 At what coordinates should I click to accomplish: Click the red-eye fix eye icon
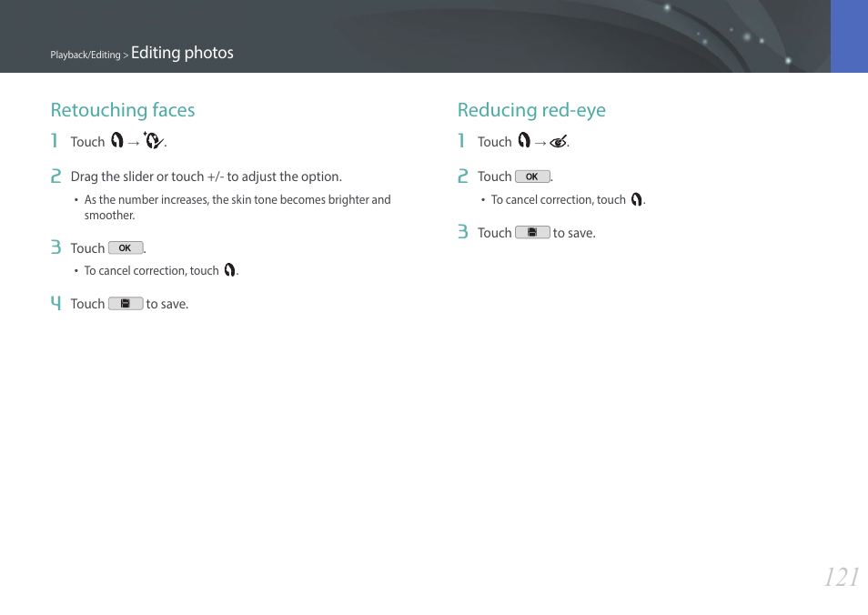559,142
